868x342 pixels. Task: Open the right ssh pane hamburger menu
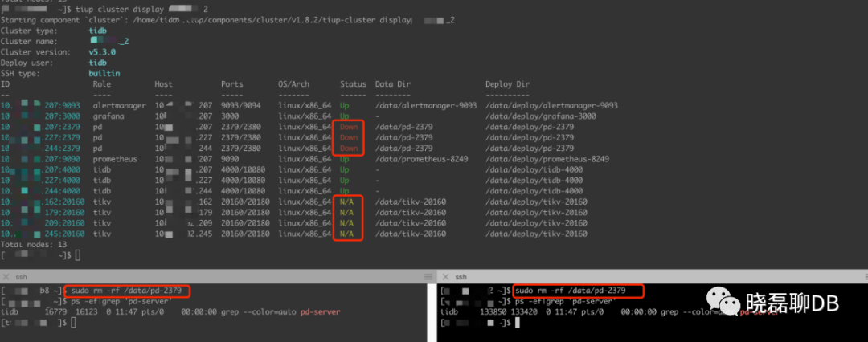(x=864, y=277)
